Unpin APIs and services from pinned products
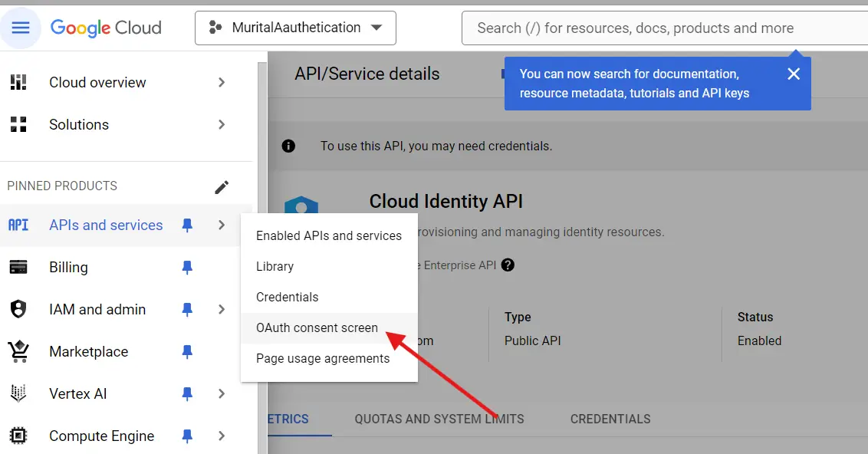 click(186, 225)
